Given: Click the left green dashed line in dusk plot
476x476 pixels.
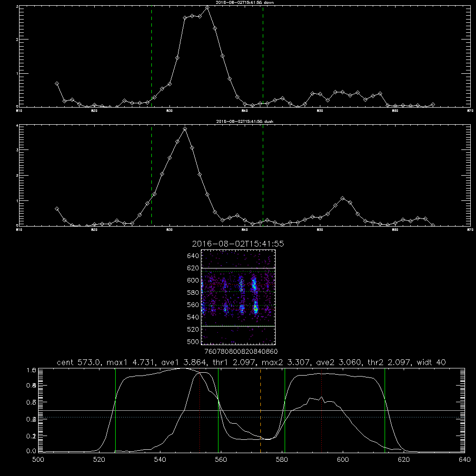Looking at the screenshot, I should [151, 175].
